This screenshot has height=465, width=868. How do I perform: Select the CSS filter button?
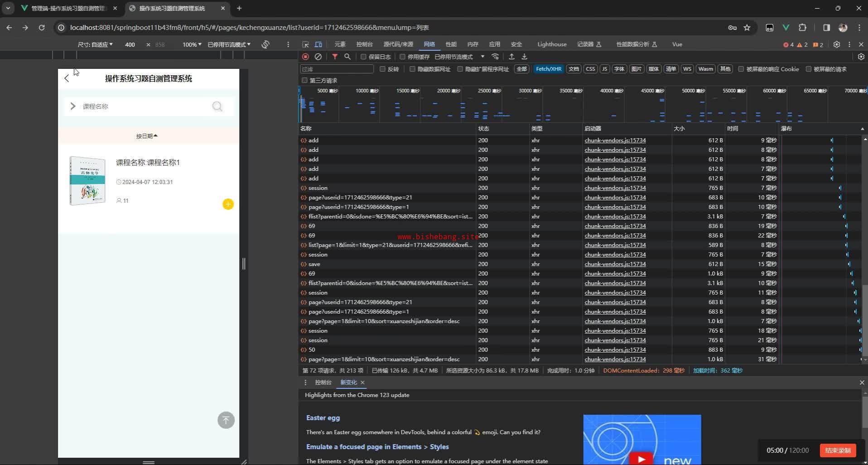click(590, 69)
